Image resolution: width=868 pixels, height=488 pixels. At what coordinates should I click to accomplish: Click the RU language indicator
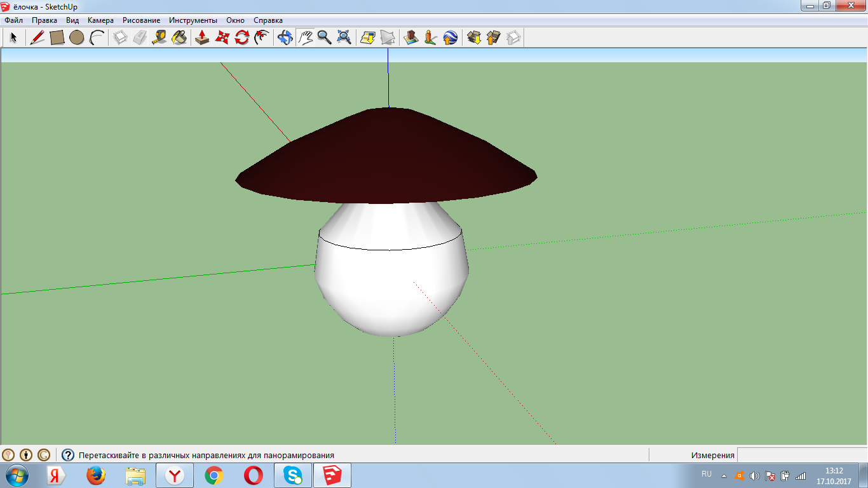tap(707, 474)
